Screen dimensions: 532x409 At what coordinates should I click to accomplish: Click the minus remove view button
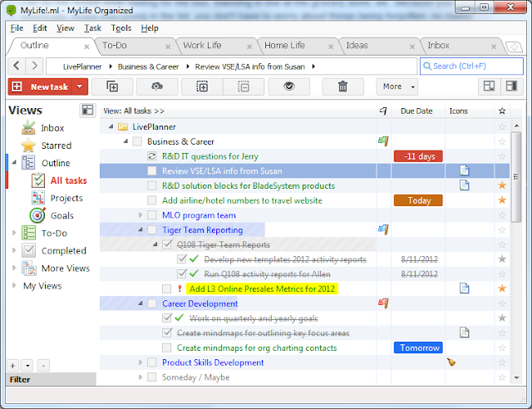click(x=43, y=366)
